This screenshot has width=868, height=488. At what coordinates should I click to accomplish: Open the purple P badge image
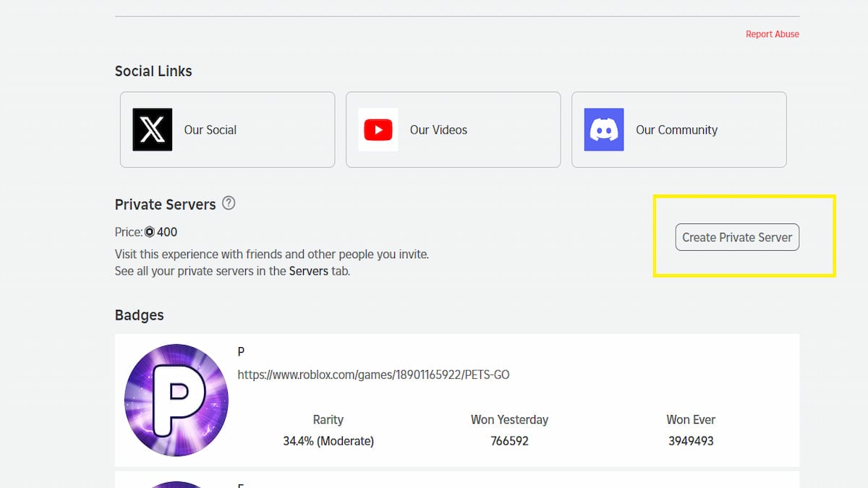coord(176,400)
